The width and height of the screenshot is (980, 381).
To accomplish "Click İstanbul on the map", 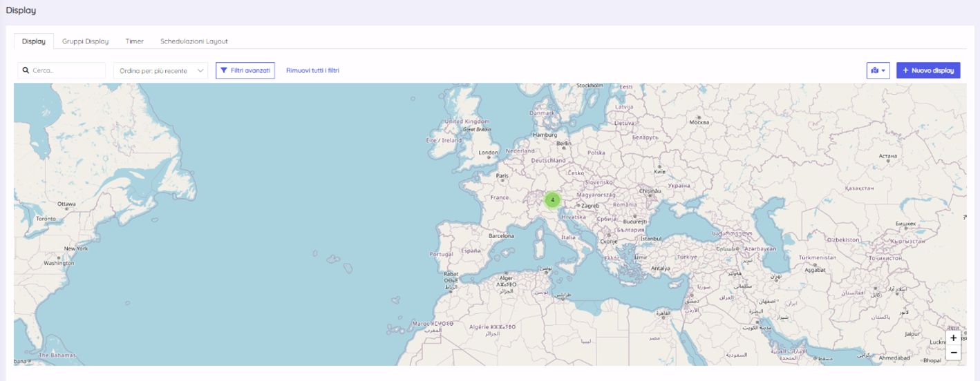I will 650,239.
